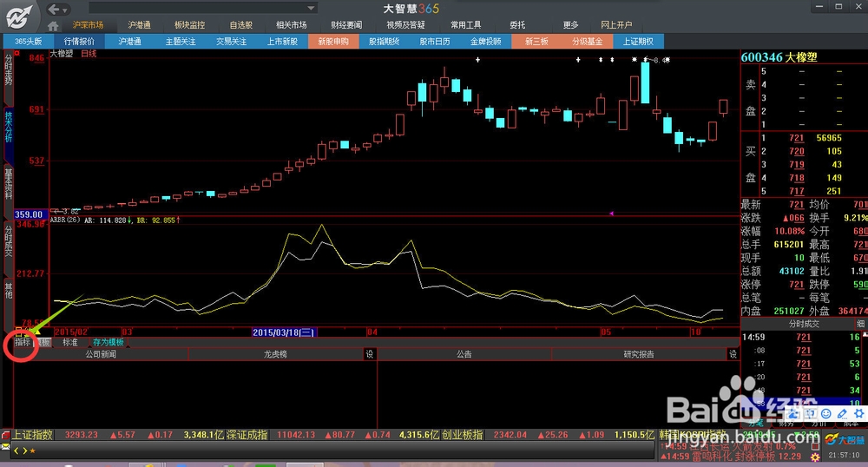Click the 日线 period label on chart
This screenshot has width=868, height=467.
pyautogui.click(x=89, y=54)
